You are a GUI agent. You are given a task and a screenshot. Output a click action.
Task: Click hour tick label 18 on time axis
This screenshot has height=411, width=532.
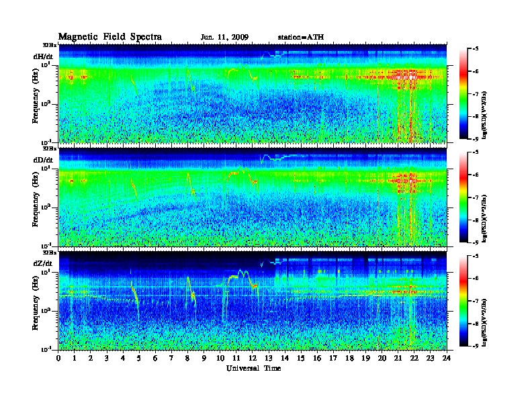[349, 359]
